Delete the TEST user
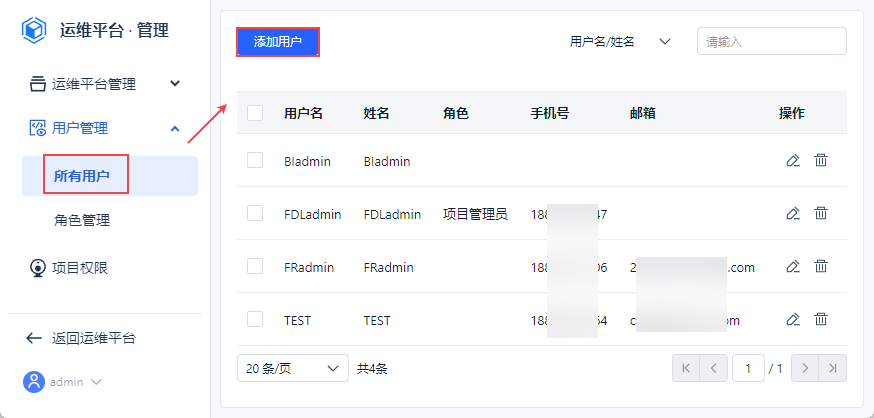Viewport: 874px width, 418px height. pyautogui.click(x=821, y=319)
